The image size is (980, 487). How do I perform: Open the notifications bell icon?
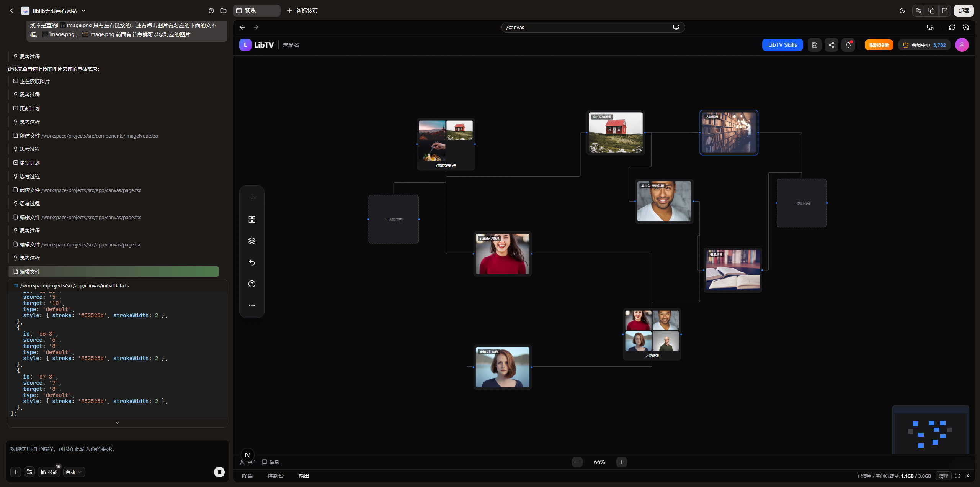pyautogui.click(x=848, y=45)
